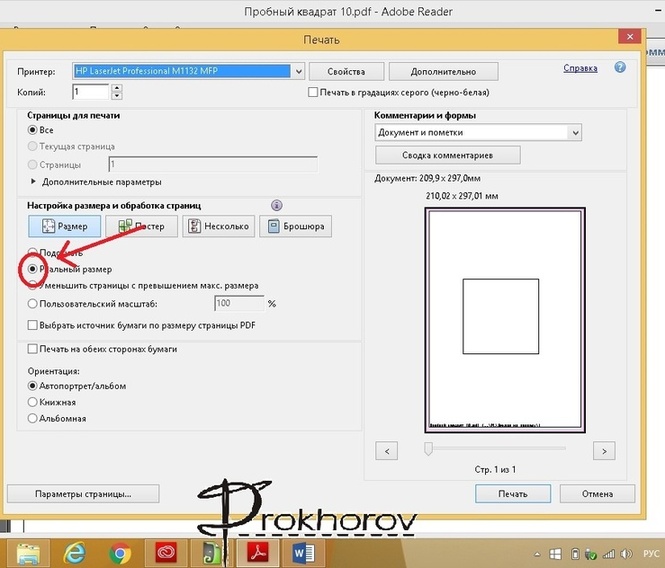Switch to Adobe Reader in the taskbar
665x568 pixels.
(x=256, y=551)
